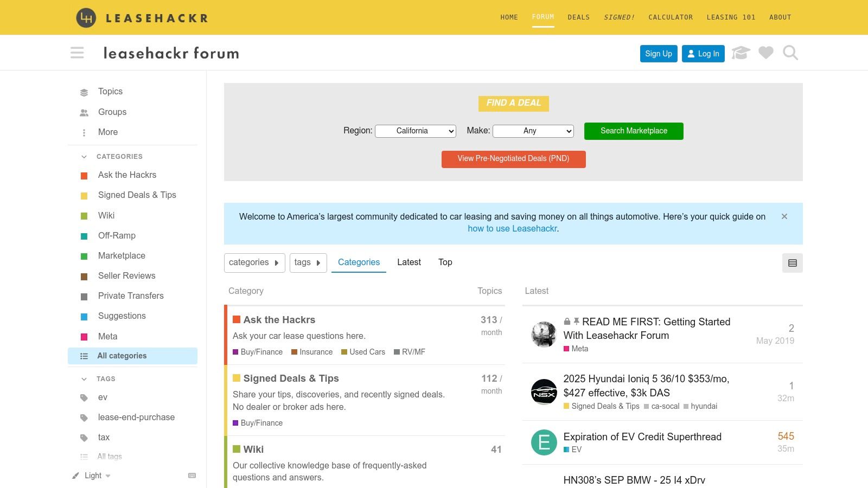Viewport: 868px width, 488px height.
Task: Open the graduation cap Leasing 101 icon
Action: (x=741, y=53)
